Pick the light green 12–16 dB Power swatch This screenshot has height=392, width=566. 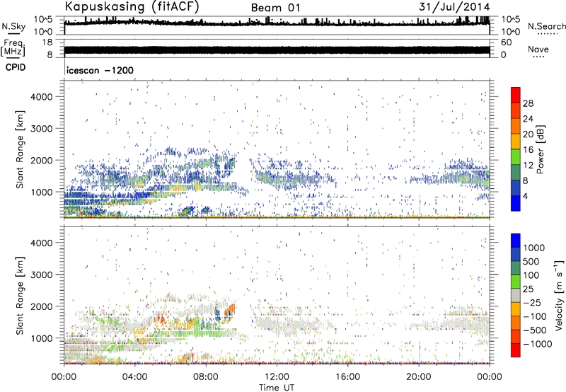coord(516,157)
